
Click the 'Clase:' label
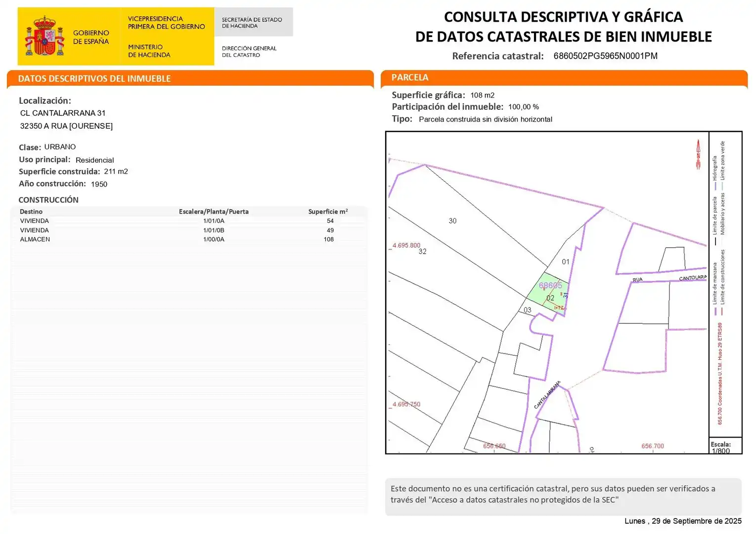30,147
